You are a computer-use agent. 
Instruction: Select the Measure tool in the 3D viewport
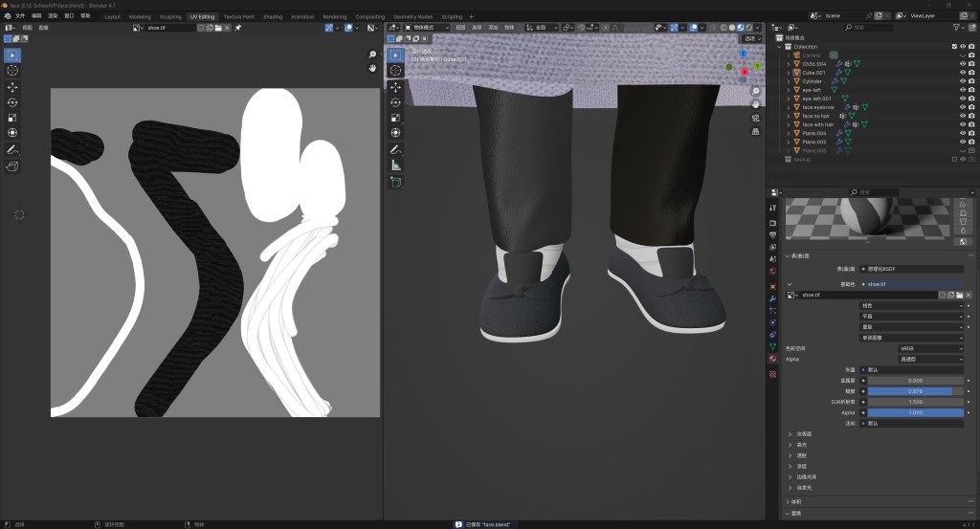395,165
